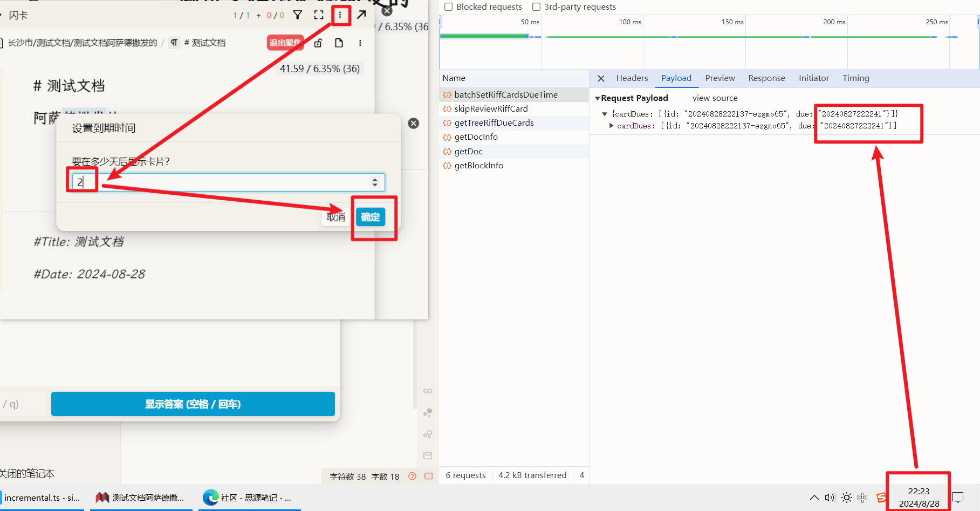This screenshot has height=511, width=980.
Task: Open the Windows notification center
Action: coord(958,498)
